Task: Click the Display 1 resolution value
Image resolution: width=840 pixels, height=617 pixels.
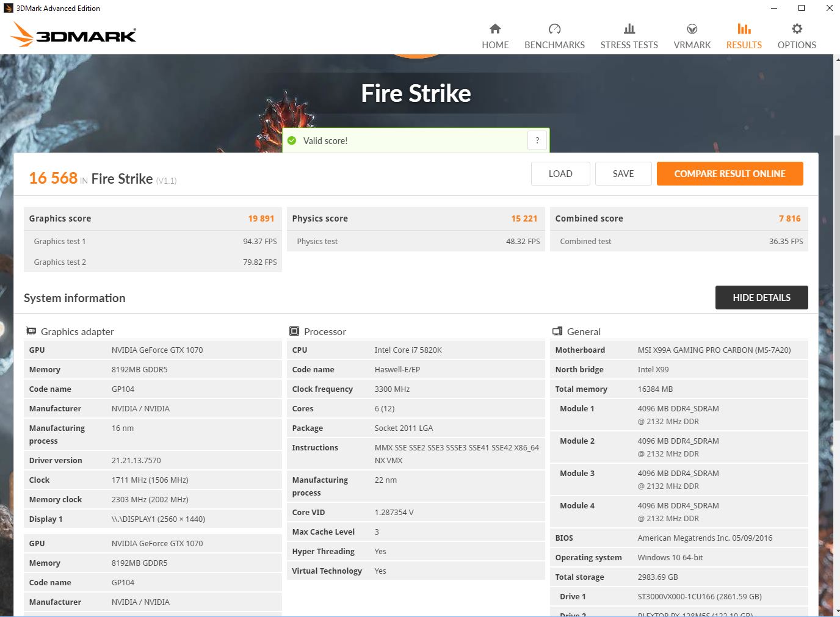Action: click(x=159, y=519)
